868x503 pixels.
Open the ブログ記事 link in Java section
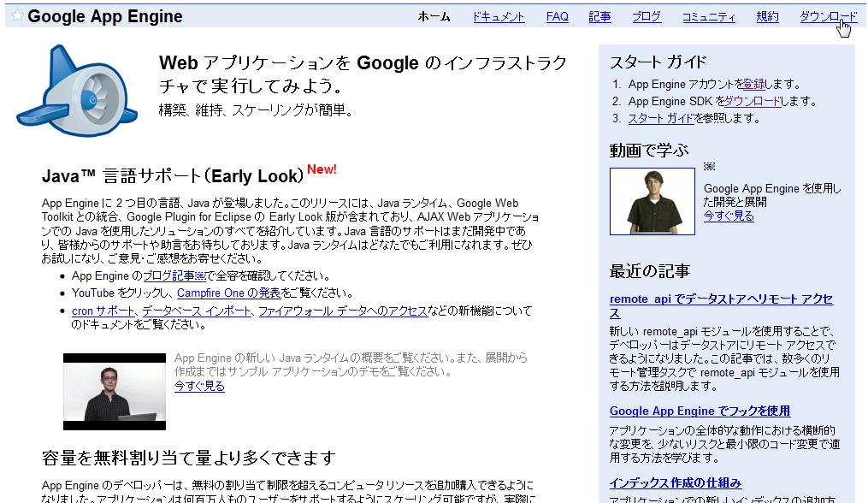(168, 275)
